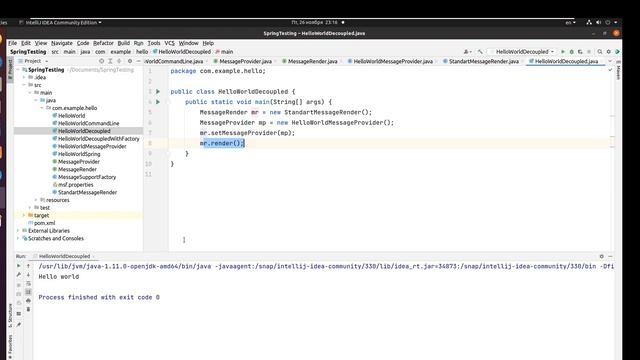Click the volume icon in system tray
The image size is (640, 360).
point(598,22)
